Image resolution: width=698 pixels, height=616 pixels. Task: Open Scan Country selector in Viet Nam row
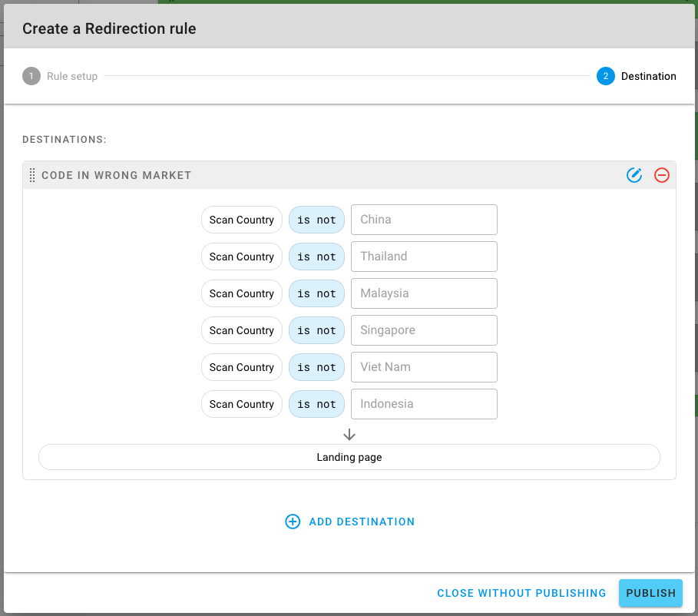[242, 367]
